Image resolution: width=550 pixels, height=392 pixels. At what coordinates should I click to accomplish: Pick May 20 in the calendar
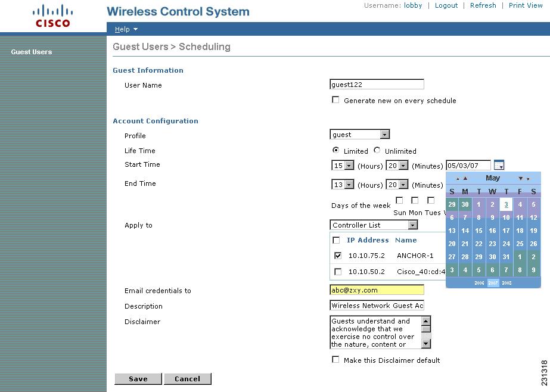452,244
